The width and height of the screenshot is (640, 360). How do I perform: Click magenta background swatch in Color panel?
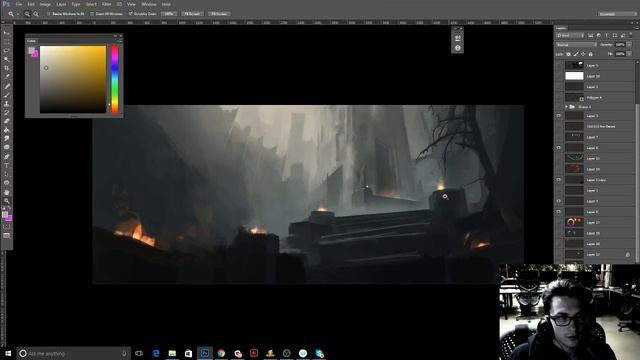pyautogui.click(x=35, y=53)
